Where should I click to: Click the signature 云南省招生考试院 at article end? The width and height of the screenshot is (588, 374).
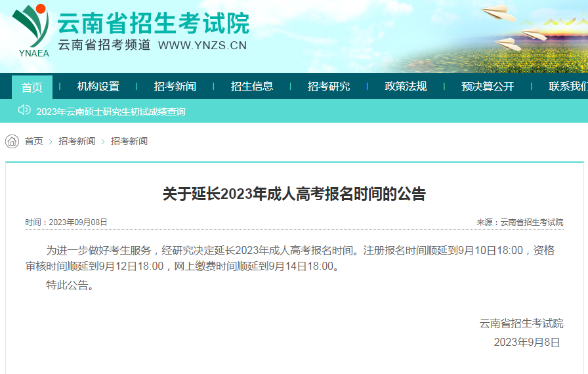click(x=521, y=323)
